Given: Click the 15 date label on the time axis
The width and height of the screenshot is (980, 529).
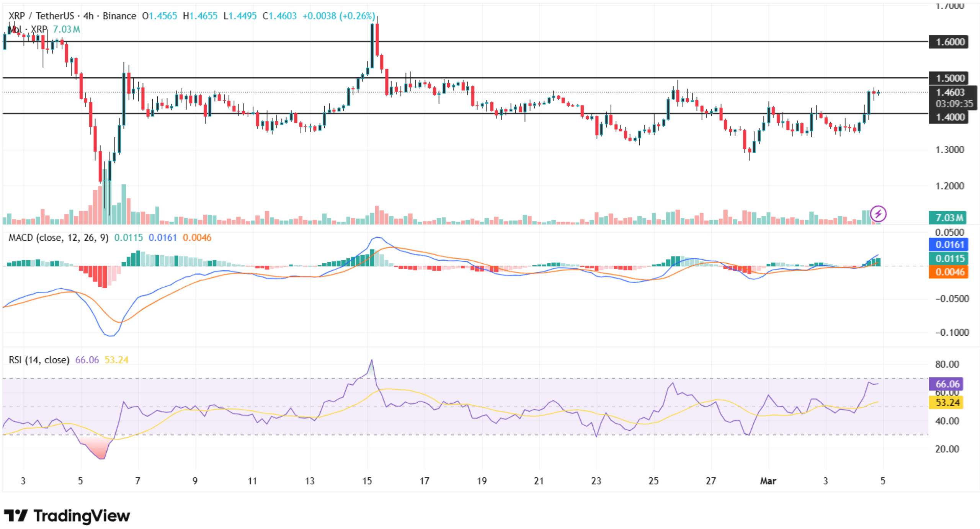Looking at the screenshot, I should pos(367,481).
